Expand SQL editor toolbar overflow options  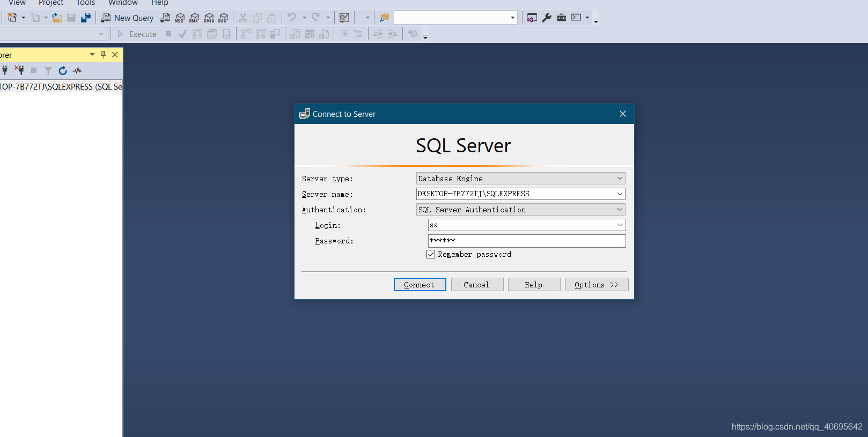point(425,36)
